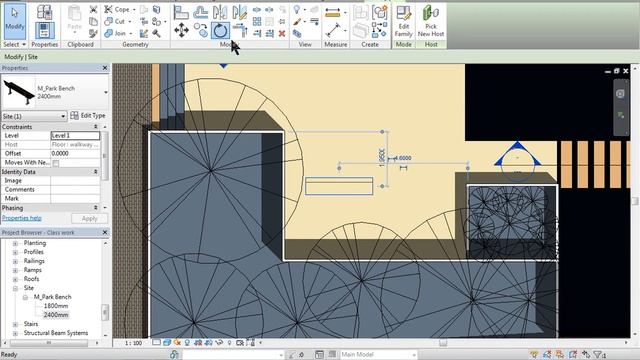Open the Properties help link
Image resolution: width=640 pixels, height=360 pixels.
(22, 218)
